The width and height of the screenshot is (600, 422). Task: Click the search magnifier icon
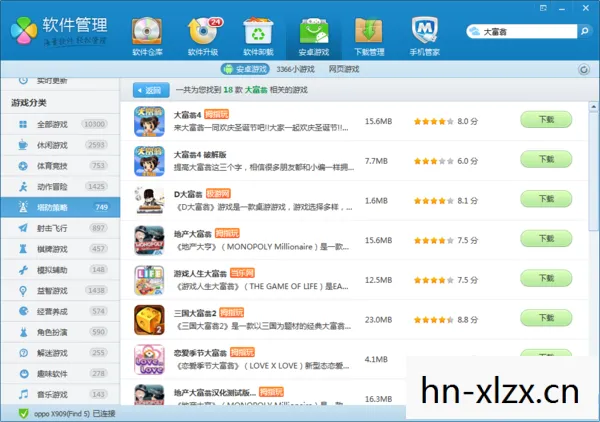click(x=584, y=31)
